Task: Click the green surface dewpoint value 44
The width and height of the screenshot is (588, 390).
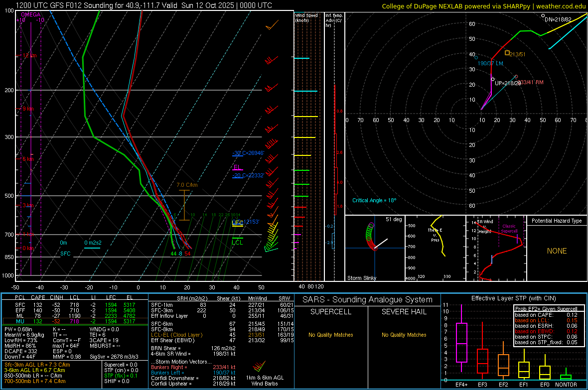Action: (x=173, y=254)
